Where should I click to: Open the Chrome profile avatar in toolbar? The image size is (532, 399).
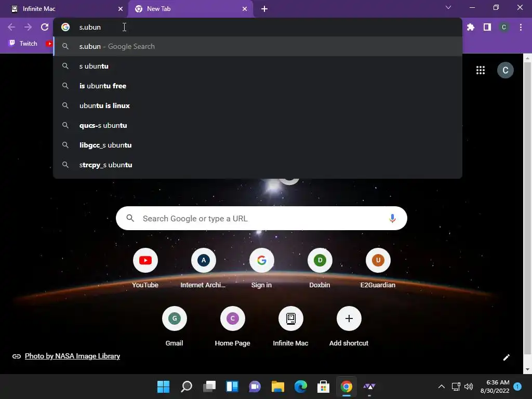(504, 27)
